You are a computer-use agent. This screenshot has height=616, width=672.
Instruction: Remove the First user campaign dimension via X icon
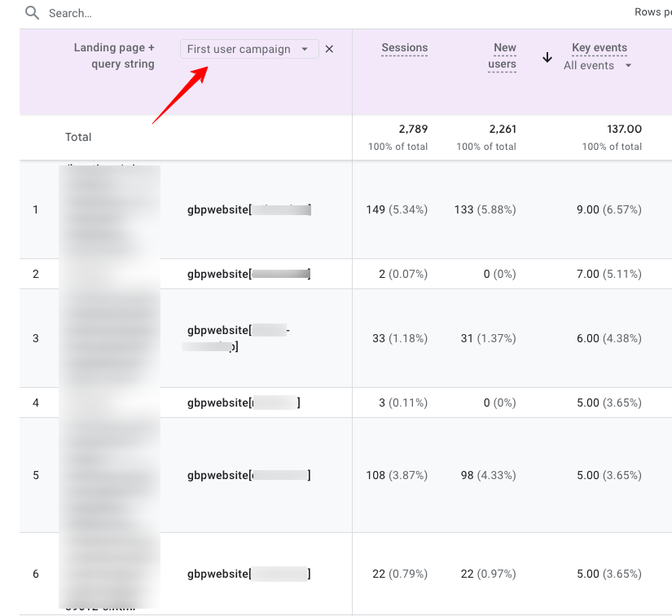(329, 49)
